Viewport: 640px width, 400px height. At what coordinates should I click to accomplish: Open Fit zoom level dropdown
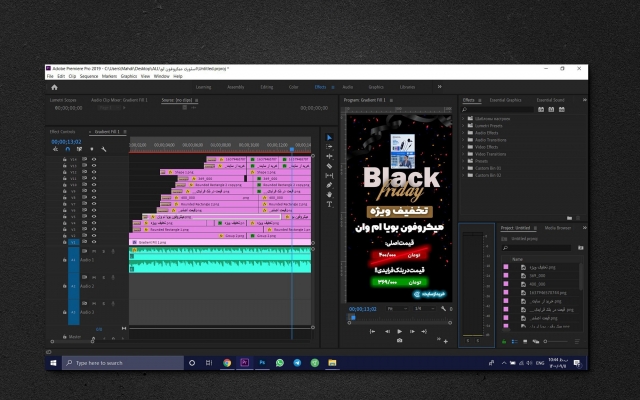click(x=397, y=309)
